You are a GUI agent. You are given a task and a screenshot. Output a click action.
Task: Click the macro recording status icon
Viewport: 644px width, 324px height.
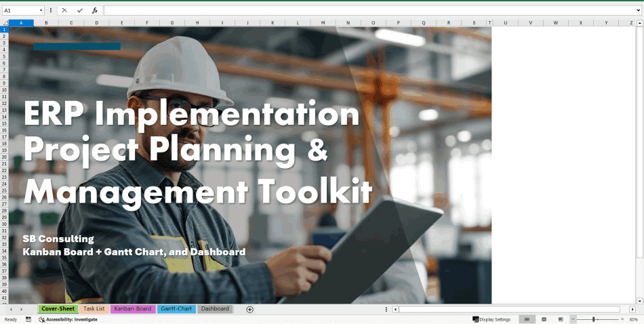click(28, 319)
